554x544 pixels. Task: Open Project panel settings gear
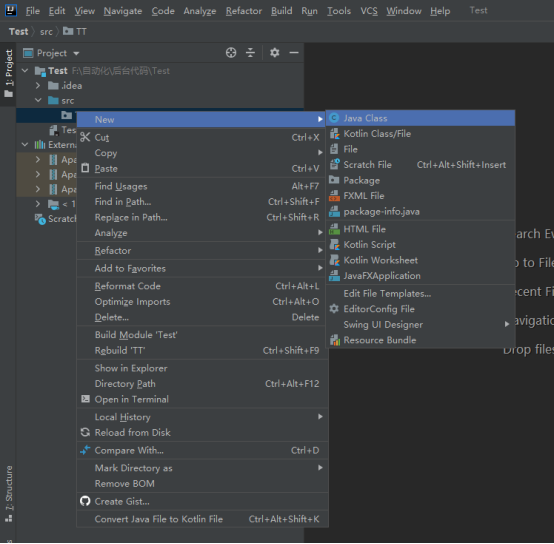[x=275, y=53]
